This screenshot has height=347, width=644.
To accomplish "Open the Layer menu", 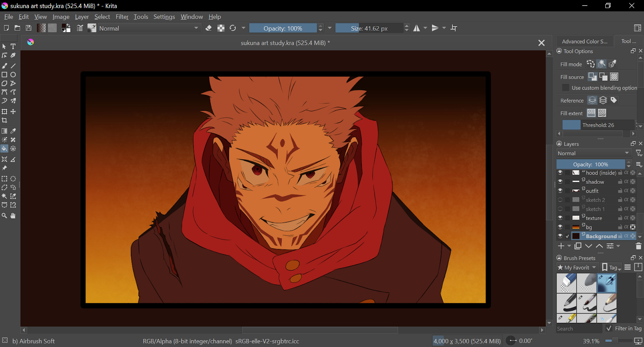I will click(82, 17).
